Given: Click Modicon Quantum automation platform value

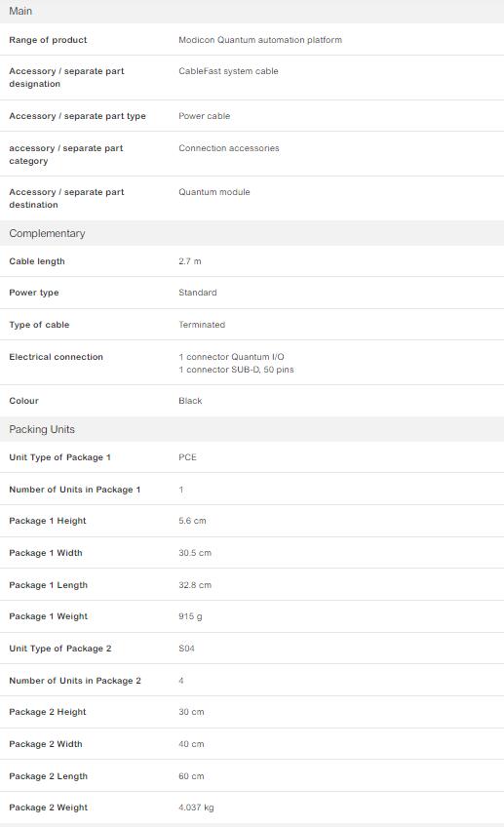Looking at the screenshot, I should (x=260, y=40).
